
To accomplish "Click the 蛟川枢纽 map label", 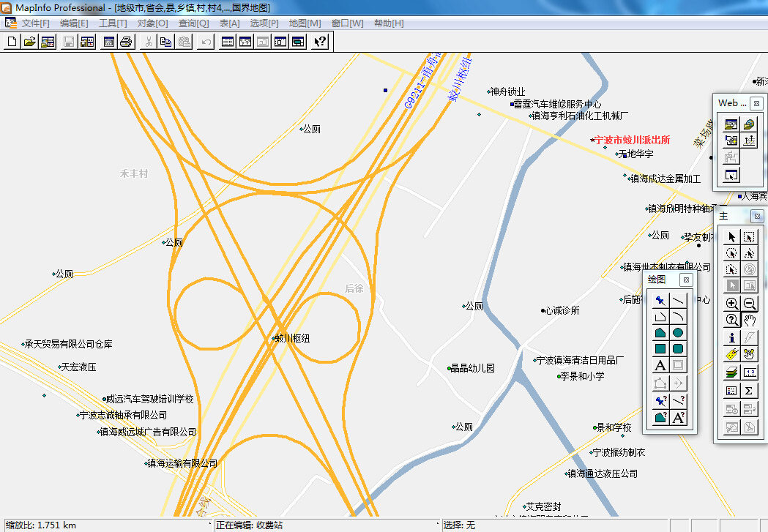I will click(x=292, y=338).
